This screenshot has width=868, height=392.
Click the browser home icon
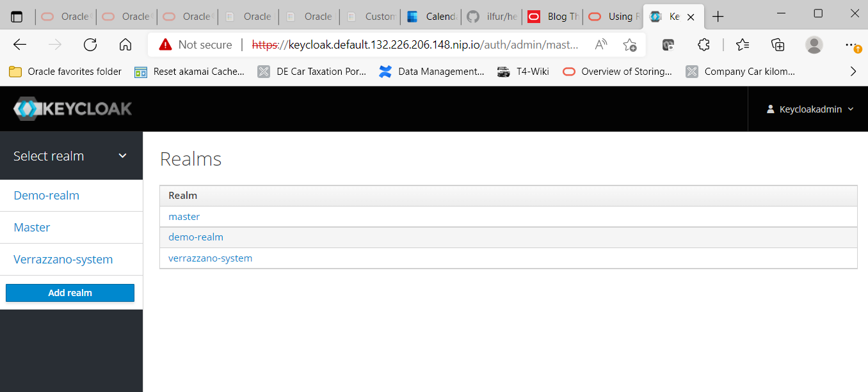pyautogui.click(x=125, y=45)
